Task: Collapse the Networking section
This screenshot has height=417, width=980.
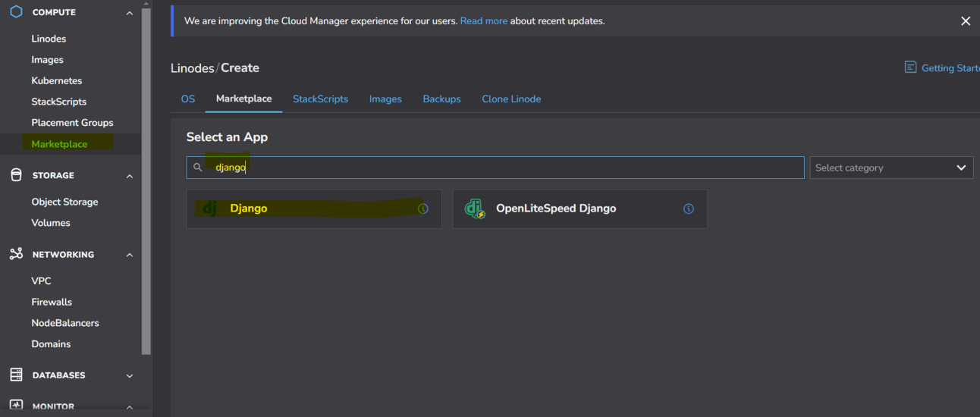Action: [x=130, y=255]
